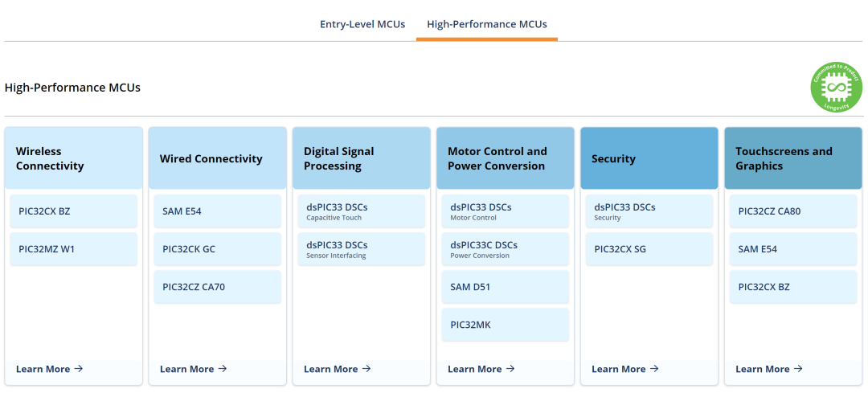Open Learn More for Touchscreens and Graphics
The image size is (868, 393).
(x=768, y=369)
